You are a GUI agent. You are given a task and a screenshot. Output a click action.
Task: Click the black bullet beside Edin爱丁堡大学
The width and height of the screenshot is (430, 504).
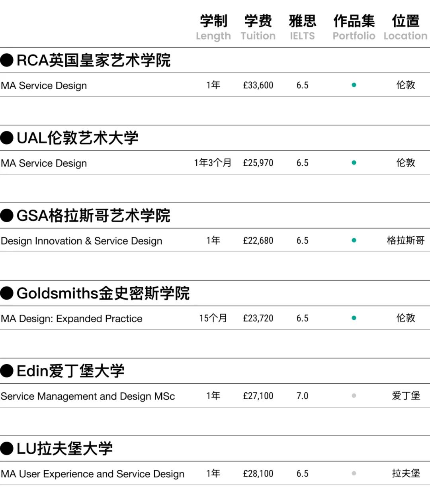coord(7,371)
